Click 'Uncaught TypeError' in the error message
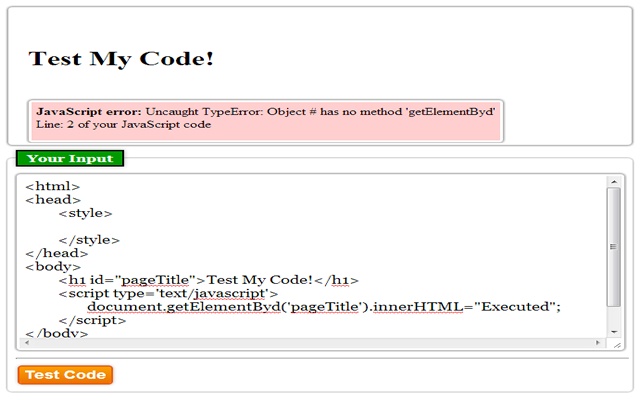This screenshot has width=640, height=400. coord(204,111)
